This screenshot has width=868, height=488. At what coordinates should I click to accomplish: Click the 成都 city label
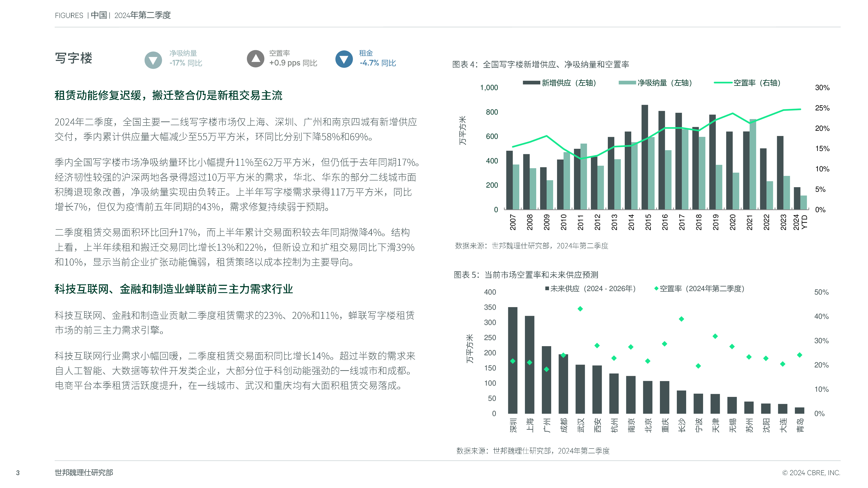point(563,425)
